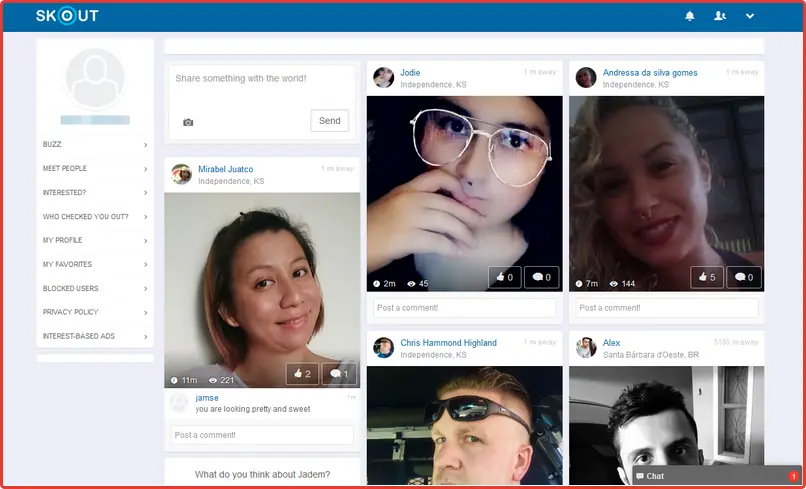
Task: Open Andressa da silva gomes profile
Action: point(650,73)
